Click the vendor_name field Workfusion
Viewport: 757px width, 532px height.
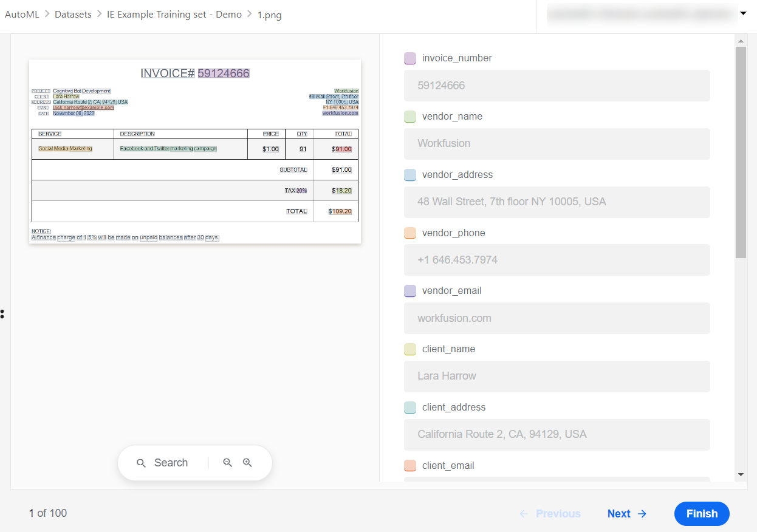(x=557, y=144)
